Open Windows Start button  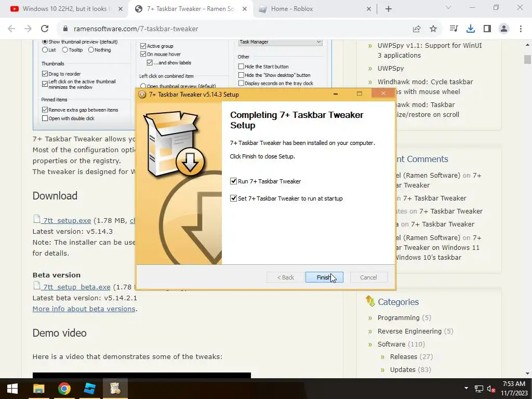pyautogui.click(x=12, y=389)
